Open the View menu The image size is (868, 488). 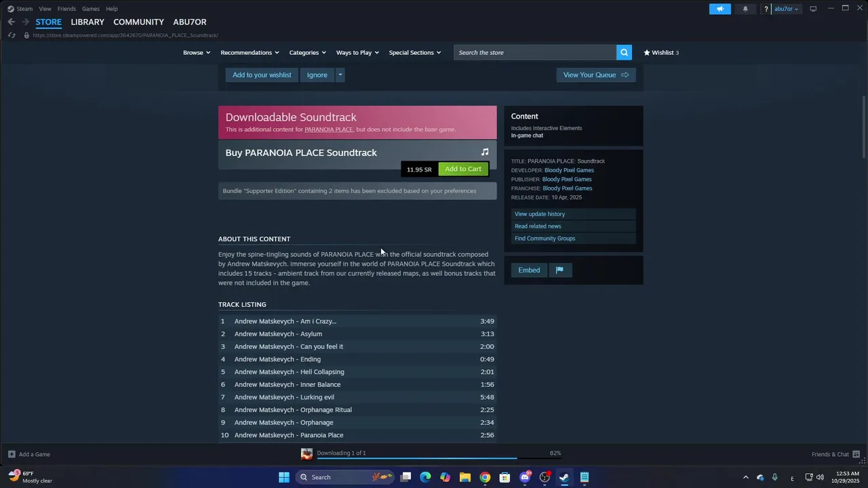(45, 9)
